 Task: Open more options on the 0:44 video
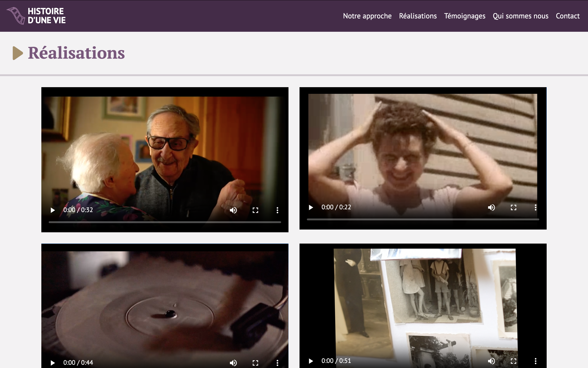click(x=277, y=363)
